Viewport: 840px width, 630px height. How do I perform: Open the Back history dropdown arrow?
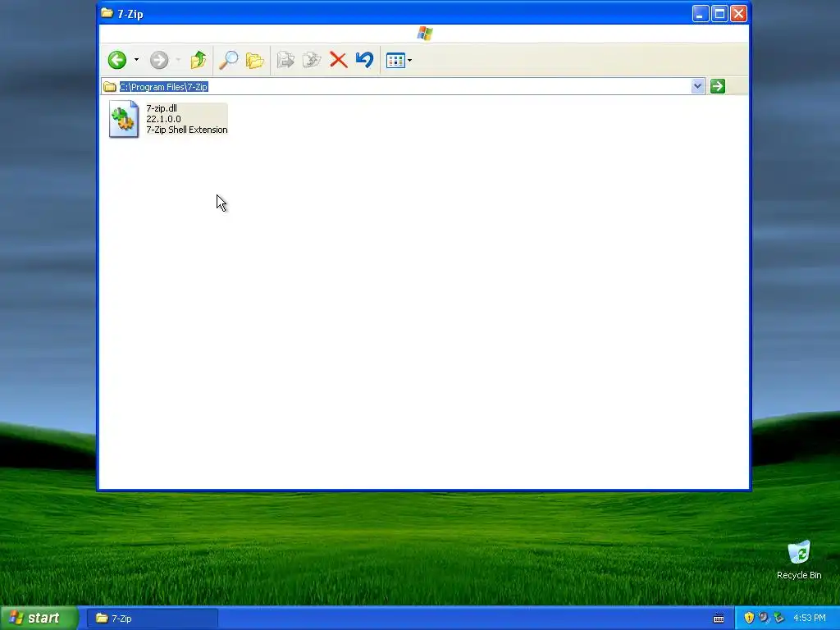pyautogui.click(x=137, y=60)
